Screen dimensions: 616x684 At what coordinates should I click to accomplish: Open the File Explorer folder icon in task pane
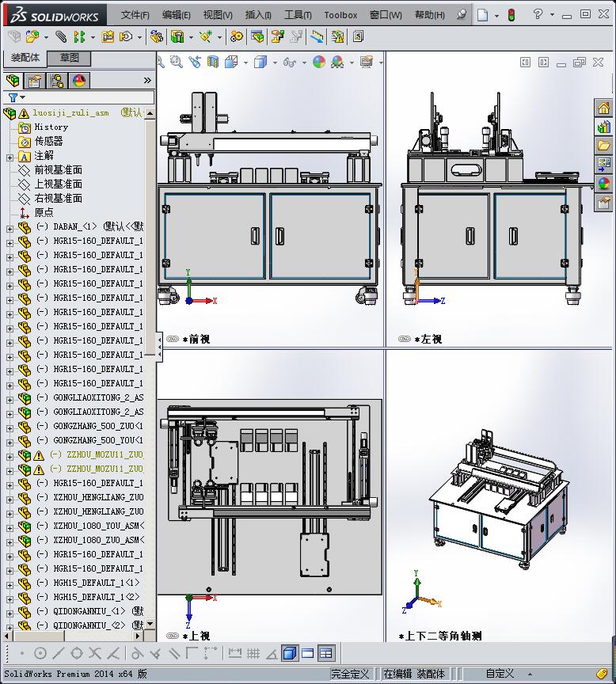604,146
